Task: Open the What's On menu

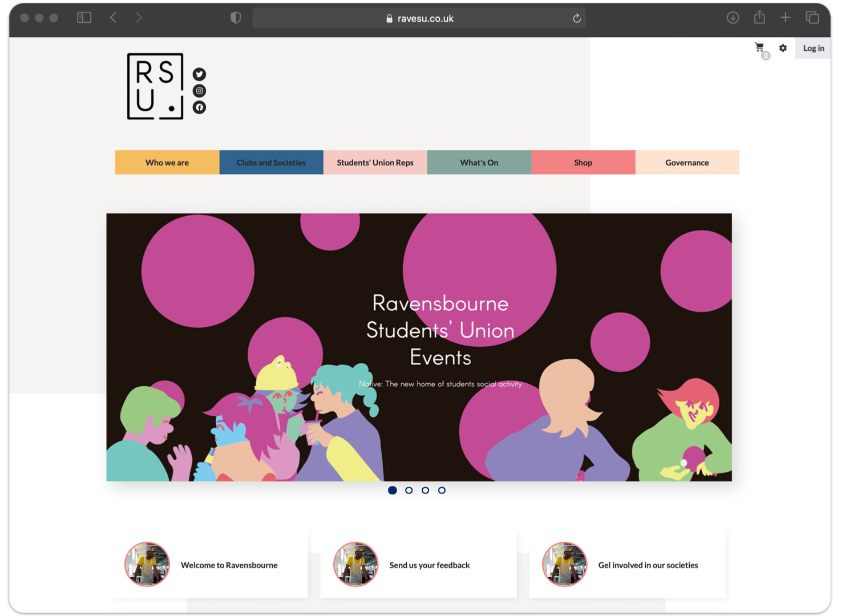Action: point(479,163)
